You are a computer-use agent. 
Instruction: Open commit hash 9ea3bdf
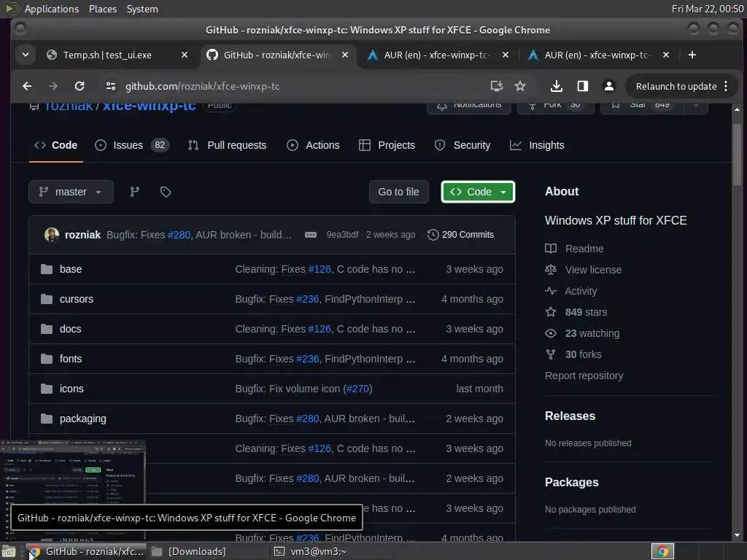click(x=342, y=235)
